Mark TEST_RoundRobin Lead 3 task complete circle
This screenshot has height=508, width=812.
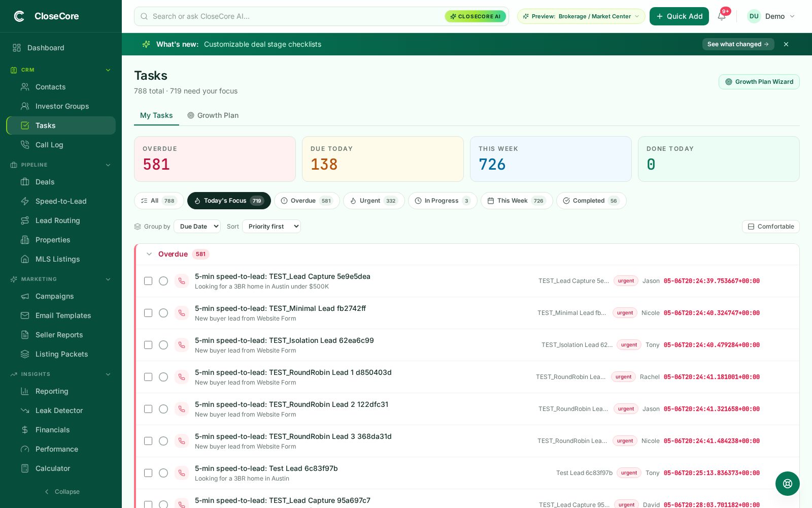tap(163, 441)
